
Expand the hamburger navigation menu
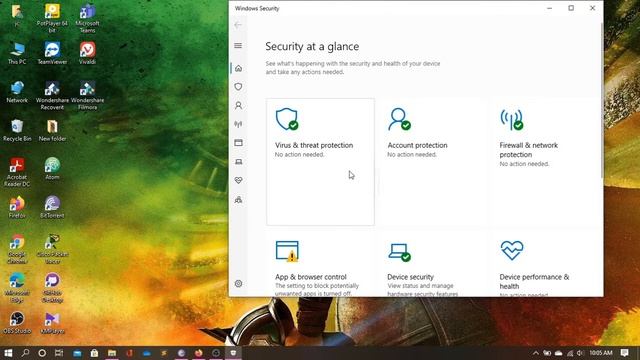click(x=238, y=45)
